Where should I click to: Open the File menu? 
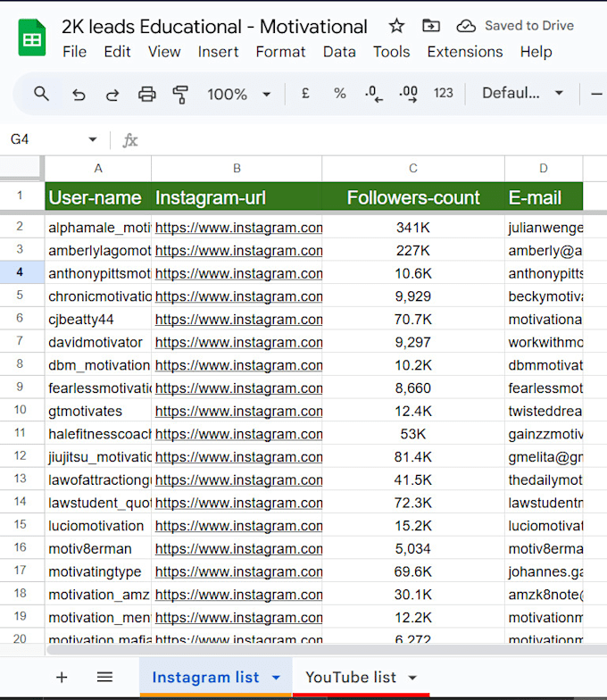click(x=75, y=52)
